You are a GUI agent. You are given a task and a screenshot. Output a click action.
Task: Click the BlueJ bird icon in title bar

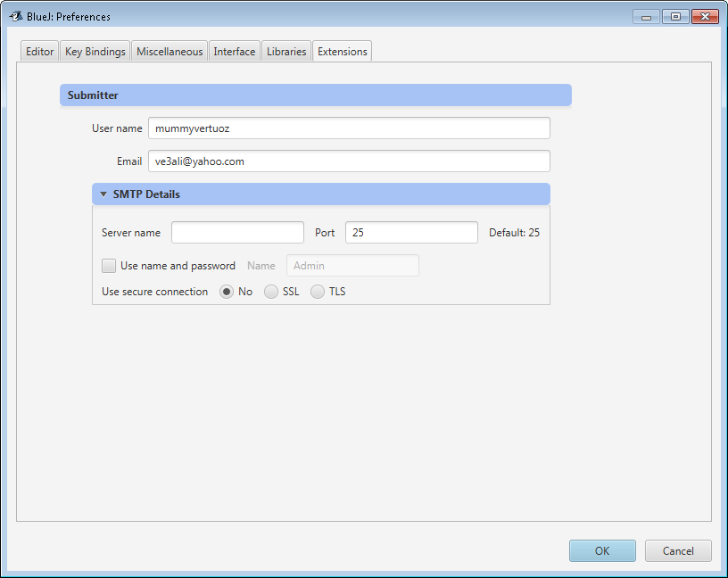pyautogui.click(x=16, y=16)
